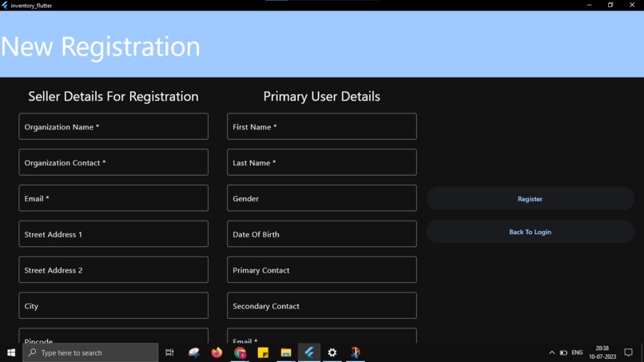Image resolution: width=644 pixels, height=362 pixels.
Task: Select the Flutter app taskbar icon
Action: pos(309,352)
